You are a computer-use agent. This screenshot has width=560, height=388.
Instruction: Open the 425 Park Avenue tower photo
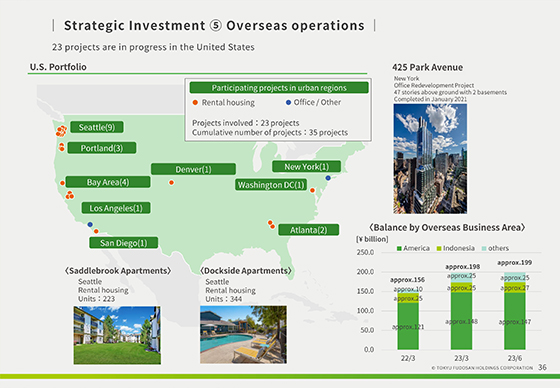(430, 159)
